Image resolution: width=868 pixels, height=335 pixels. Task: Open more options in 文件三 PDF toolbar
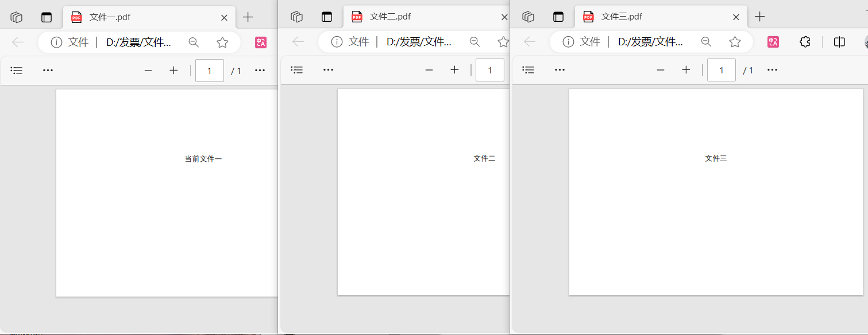(x=772, y=69)
